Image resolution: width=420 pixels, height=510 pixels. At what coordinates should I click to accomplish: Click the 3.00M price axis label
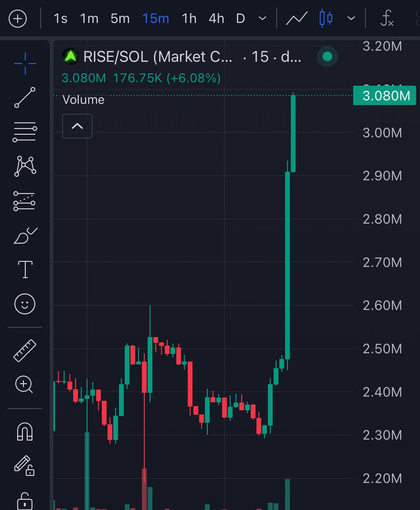(382, 133)
